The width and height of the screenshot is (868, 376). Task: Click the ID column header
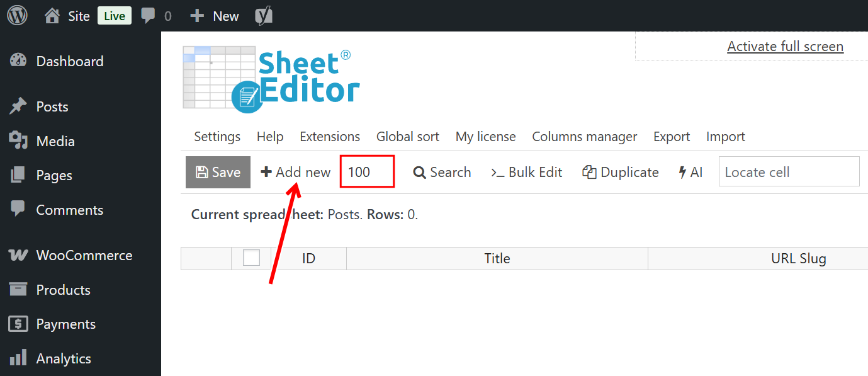pyautogui.click(x=308, y=258)
